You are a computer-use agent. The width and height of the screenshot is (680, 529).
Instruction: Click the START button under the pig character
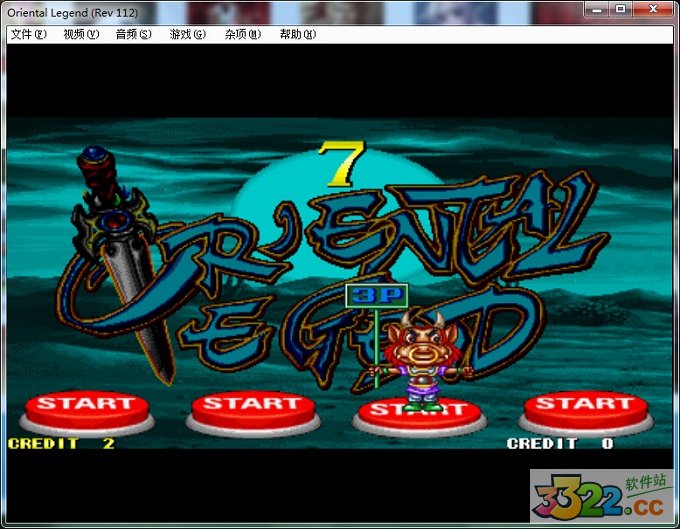(x=419, y=415)
